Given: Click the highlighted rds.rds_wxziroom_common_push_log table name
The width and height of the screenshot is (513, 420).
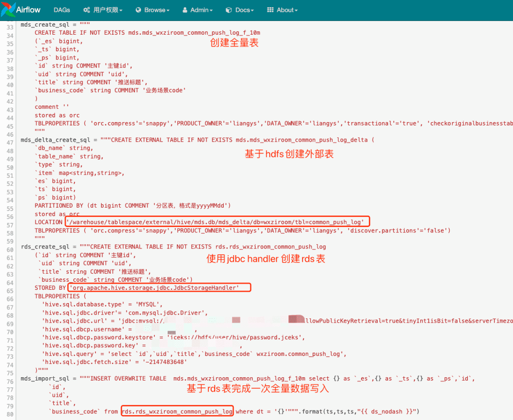Looking at the screenshot, I should 177,411.
